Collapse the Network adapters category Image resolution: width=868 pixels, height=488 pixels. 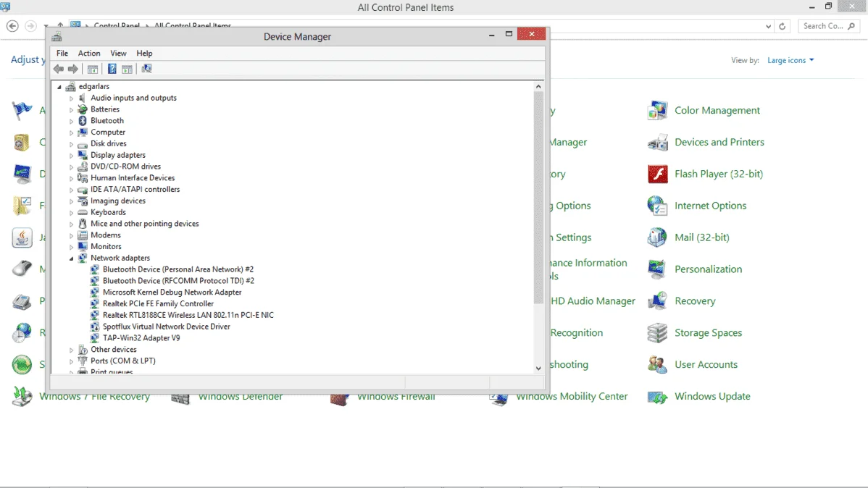coord(71,258)
